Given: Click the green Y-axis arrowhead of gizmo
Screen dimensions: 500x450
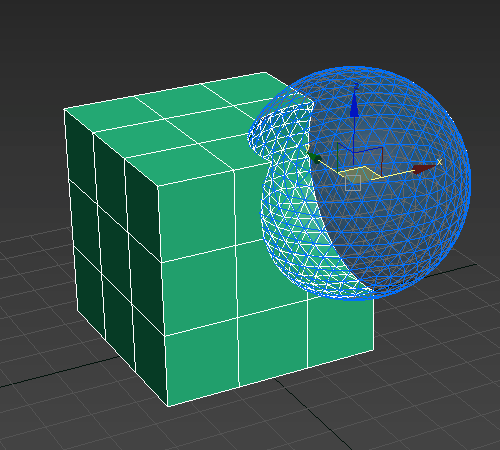Looking at the screenshot, I should click(x=314, y=157).
